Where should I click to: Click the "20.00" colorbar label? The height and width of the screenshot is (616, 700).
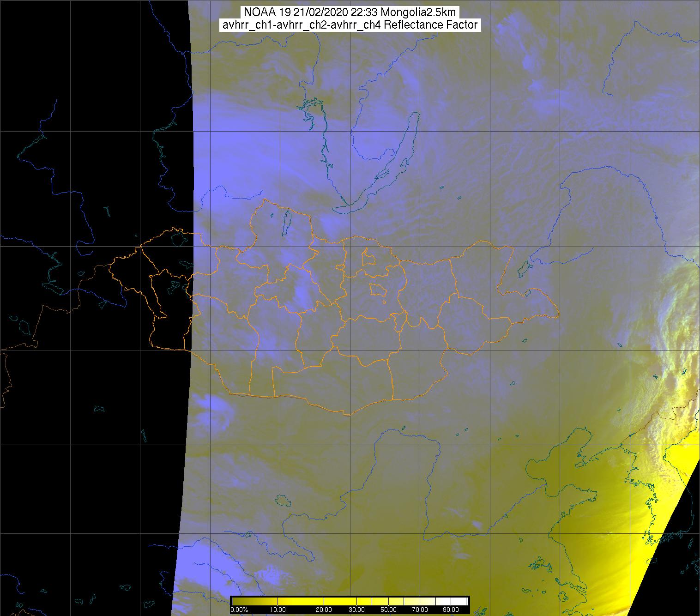tap(324, 610)
